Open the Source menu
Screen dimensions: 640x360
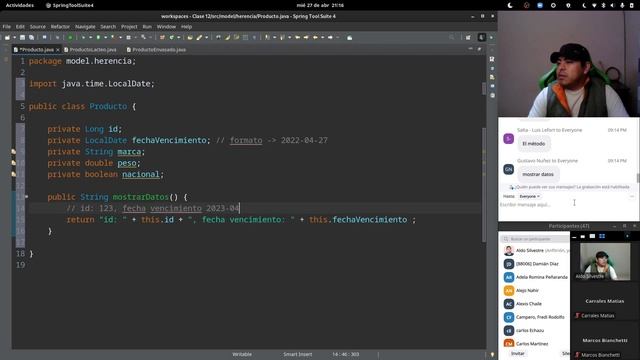point(38,27)
